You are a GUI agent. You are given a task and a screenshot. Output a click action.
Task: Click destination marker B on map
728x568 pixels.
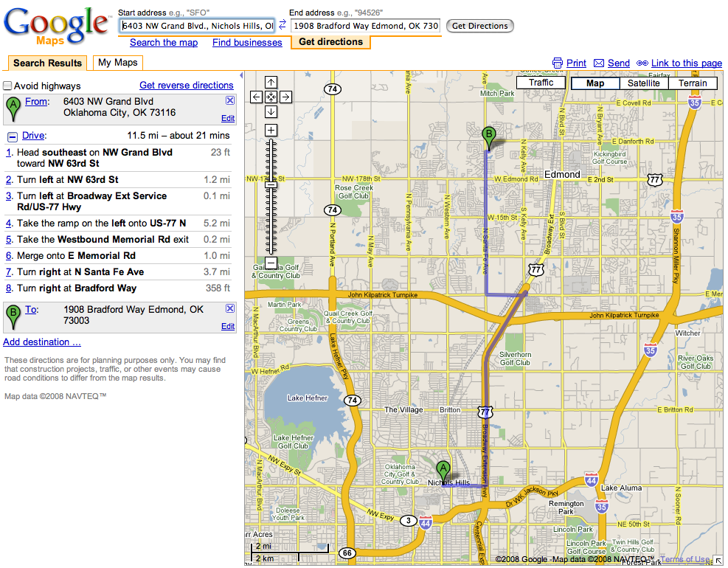tap(488, 136)
